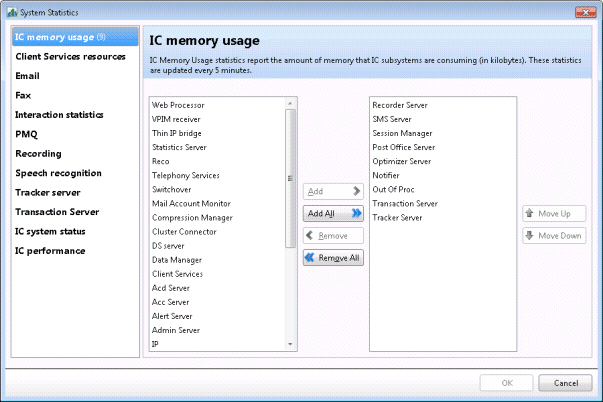Viewport: 603px width, 402px height.
Task: Select Web Processor in available list
Action: click(x=177, y=105)
